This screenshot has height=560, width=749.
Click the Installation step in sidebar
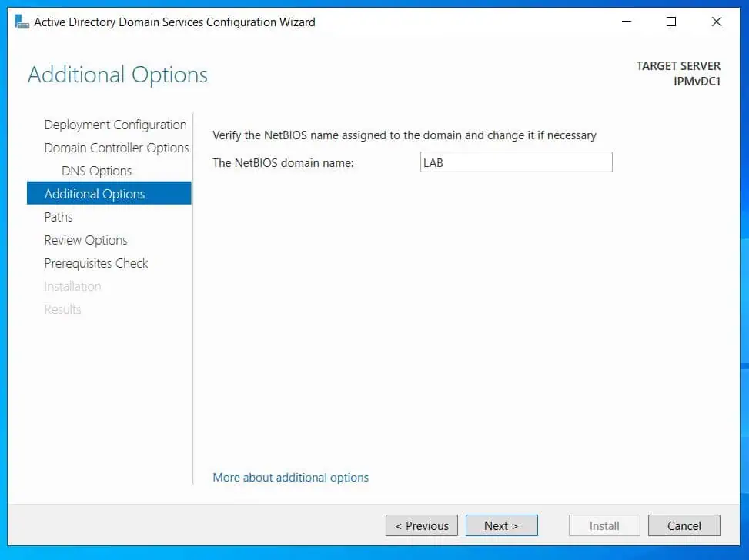(72, 286)
